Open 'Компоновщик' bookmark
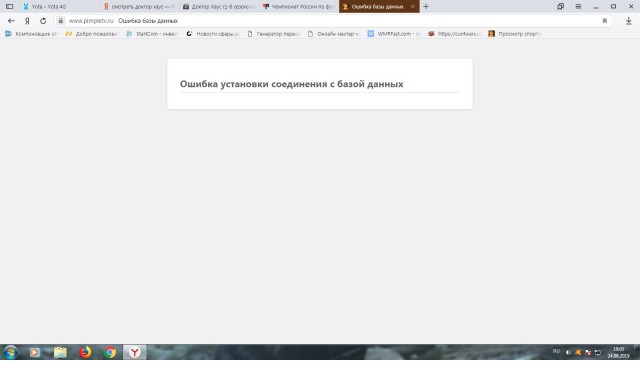 [32, 34]
